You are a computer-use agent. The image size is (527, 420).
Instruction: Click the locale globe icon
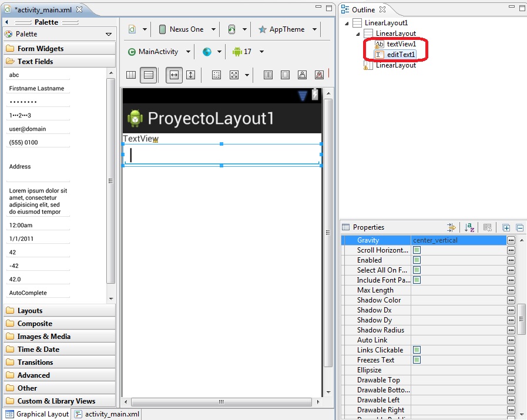(x=207, y=52)
